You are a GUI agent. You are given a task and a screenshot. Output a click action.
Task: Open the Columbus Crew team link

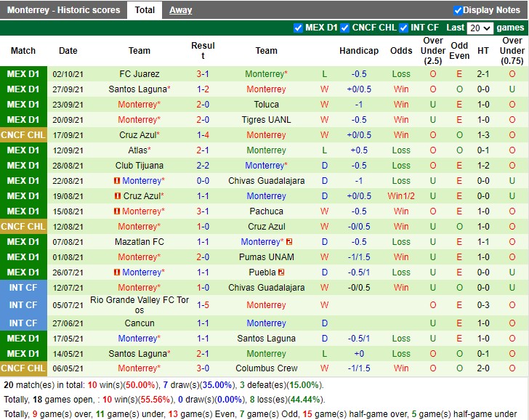266,368
